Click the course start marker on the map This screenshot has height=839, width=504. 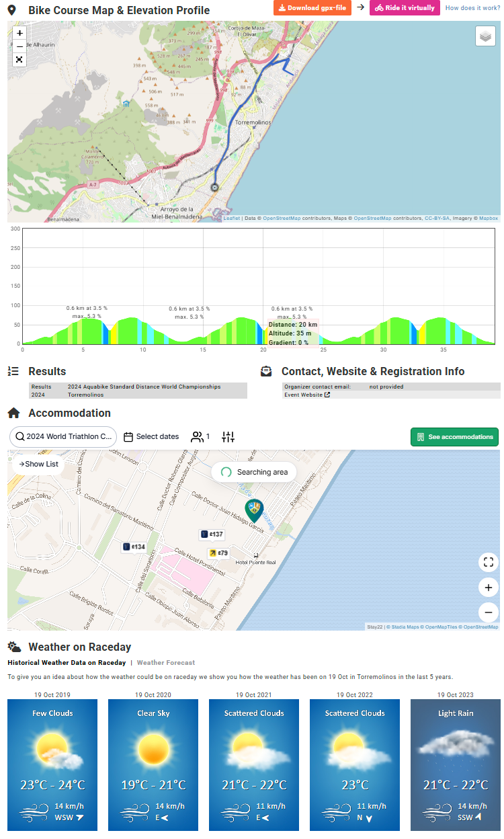(x=214, y=188)
